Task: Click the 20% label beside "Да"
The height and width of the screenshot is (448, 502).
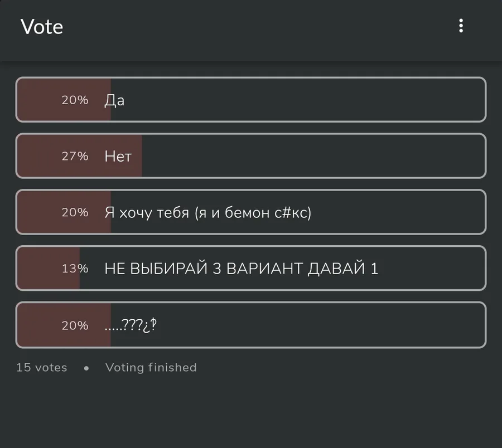Action: [x=75, y=100]
